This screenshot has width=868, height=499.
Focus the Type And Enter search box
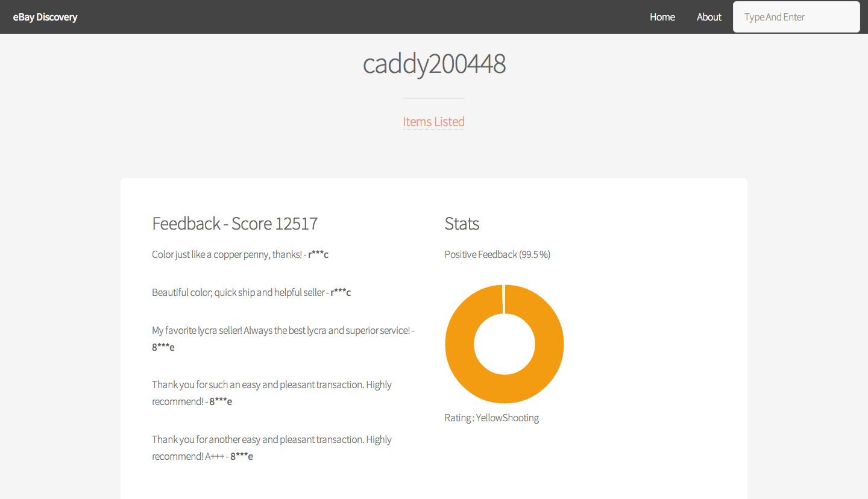tap(796, 17)
